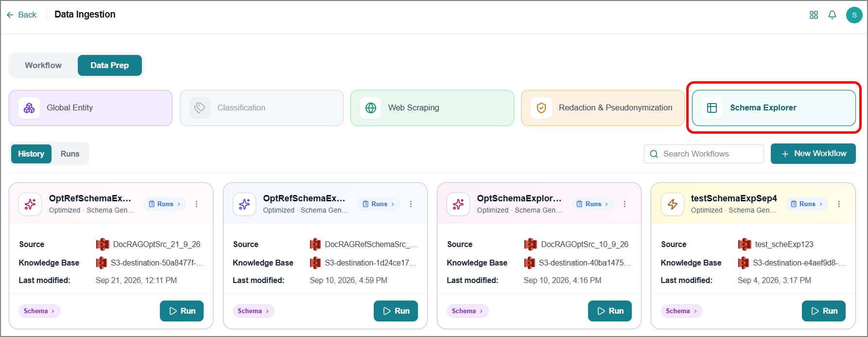Click the Global Entity cubes icon

point(29,108)
